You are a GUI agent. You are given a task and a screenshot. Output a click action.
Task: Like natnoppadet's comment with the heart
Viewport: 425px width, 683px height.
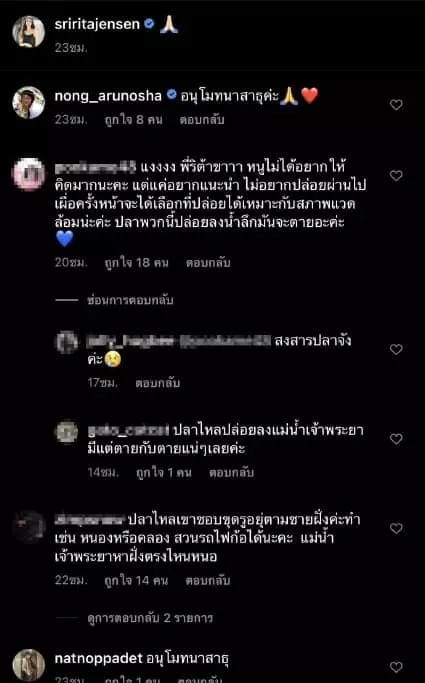pyautogui.click(x=396, y=667)
